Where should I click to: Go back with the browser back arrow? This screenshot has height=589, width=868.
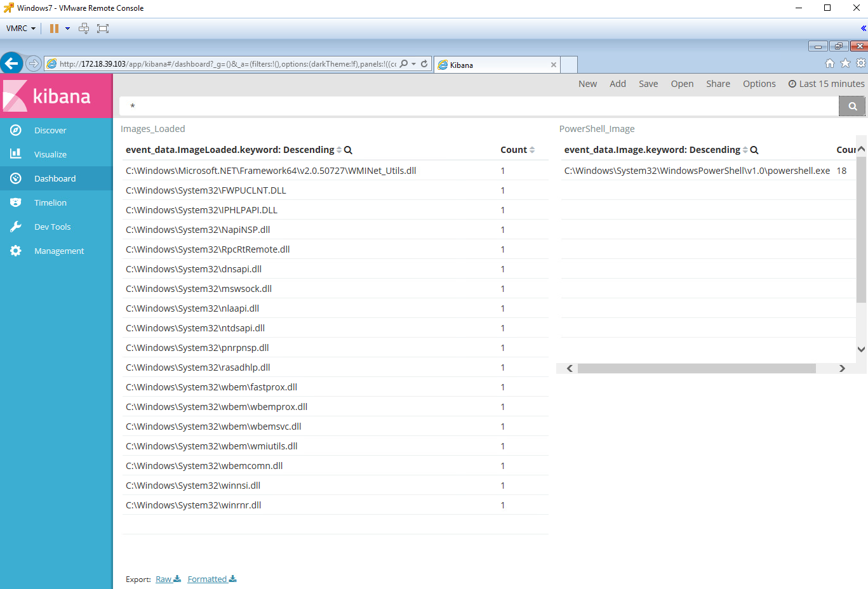coord(11,63)
